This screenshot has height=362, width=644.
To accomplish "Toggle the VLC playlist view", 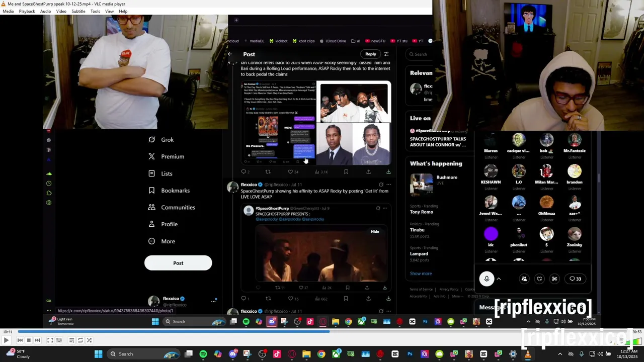I will click(x=71, y=340).
